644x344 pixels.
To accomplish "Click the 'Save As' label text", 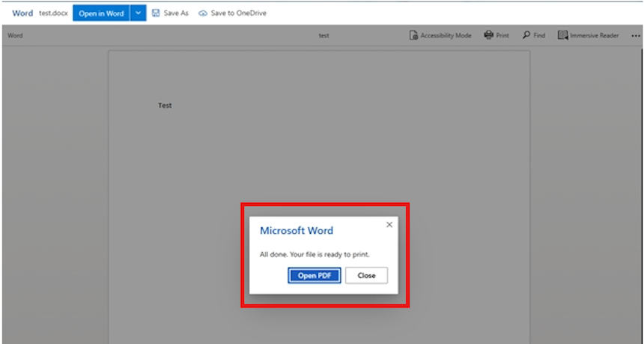I will click(x=176, y=13).
